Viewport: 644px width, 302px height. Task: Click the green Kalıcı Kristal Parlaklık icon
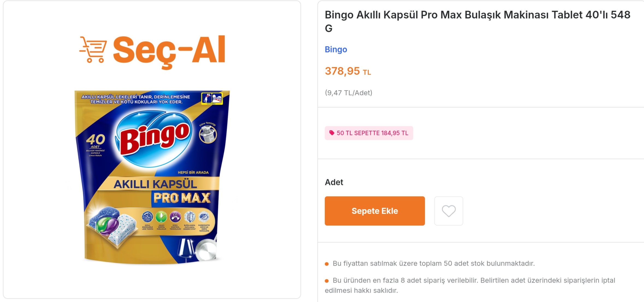tap(161, 217)
